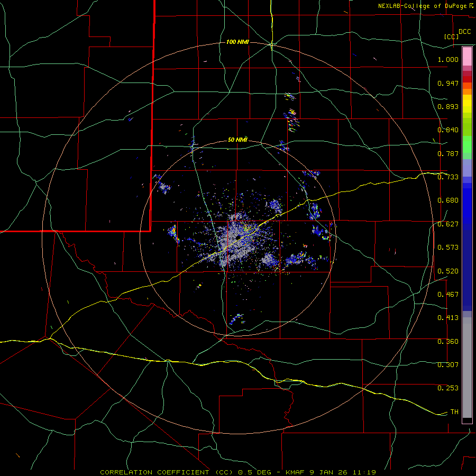This screenshot has height=476, width=476.
Task: Click the CORRELATION COEFFICIENT (CC) caption
Action: click(x=167, y=472)
